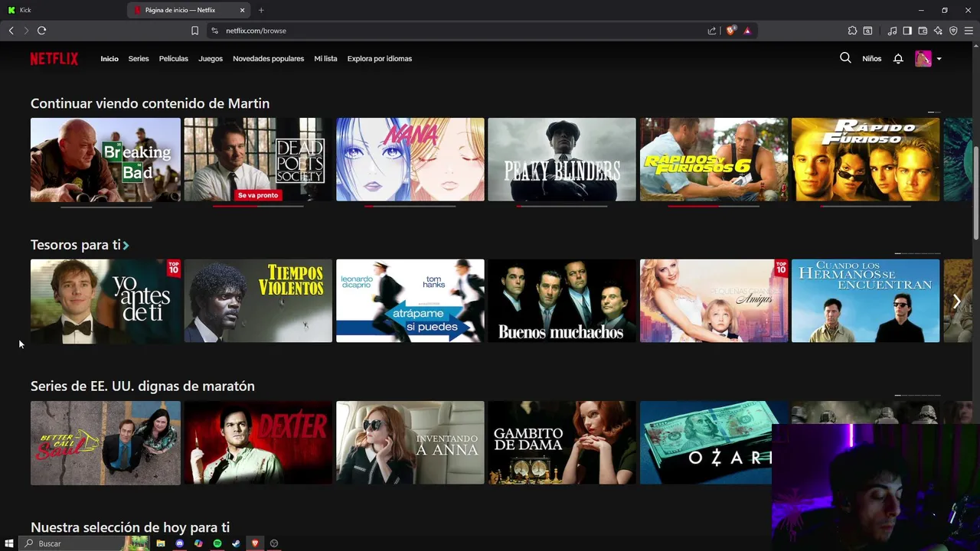Open the Brave VPN shield icon

click(953, 31)
